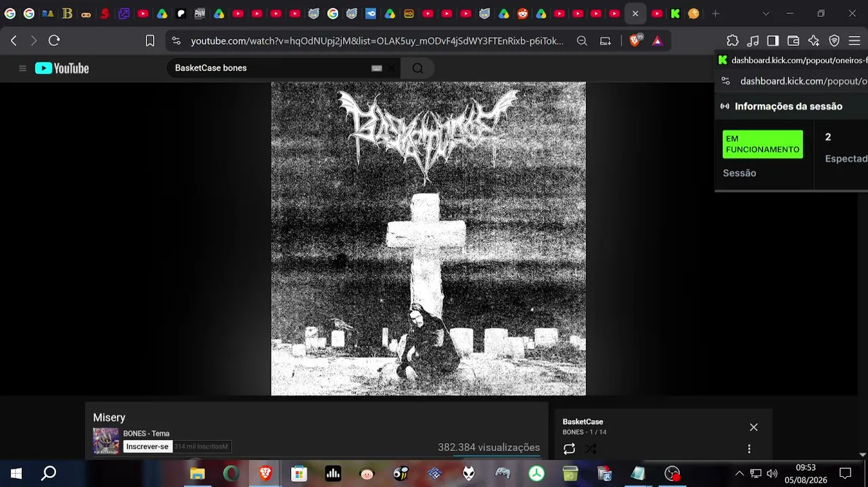
Task: Toggle playlist loop button
Action: pos(569,448)
